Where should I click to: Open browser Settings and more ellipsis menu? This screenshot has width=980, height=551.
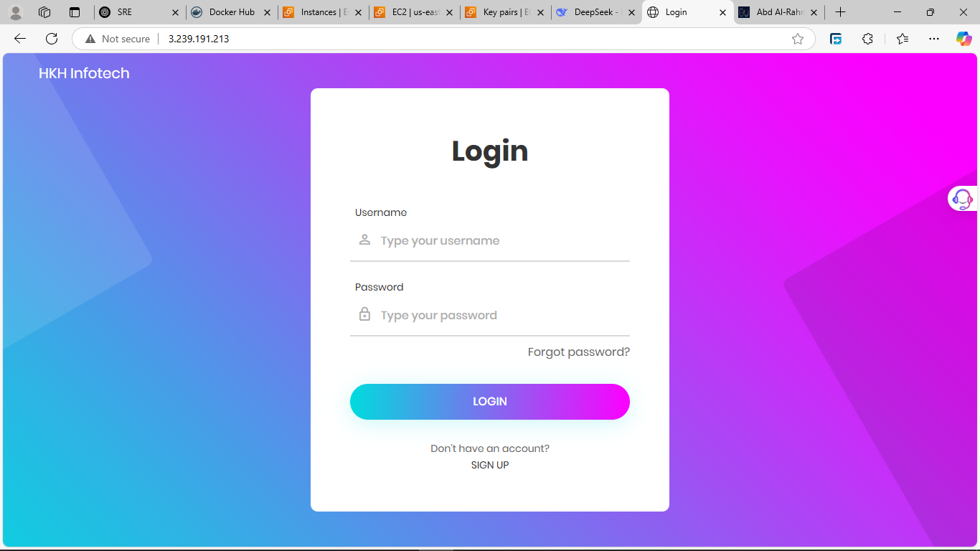click(x=933, y=39)
